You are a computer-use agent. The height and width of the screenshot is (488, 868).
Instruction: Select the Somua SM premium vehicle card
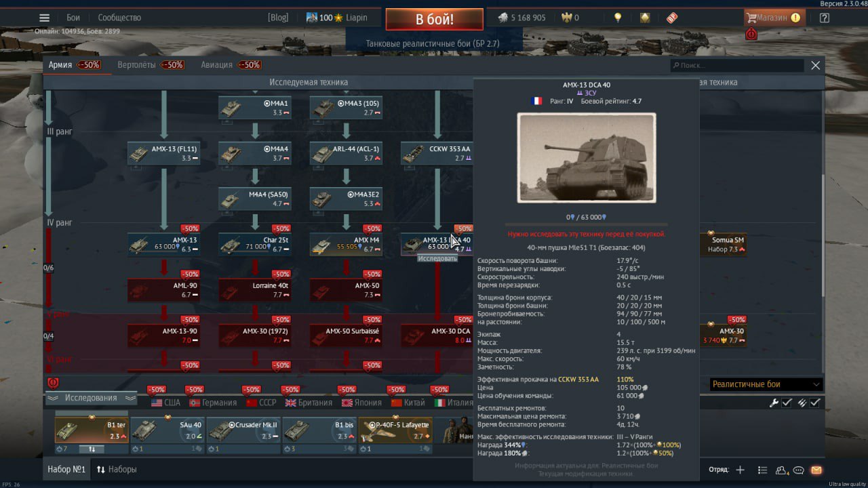click(724, 244)
